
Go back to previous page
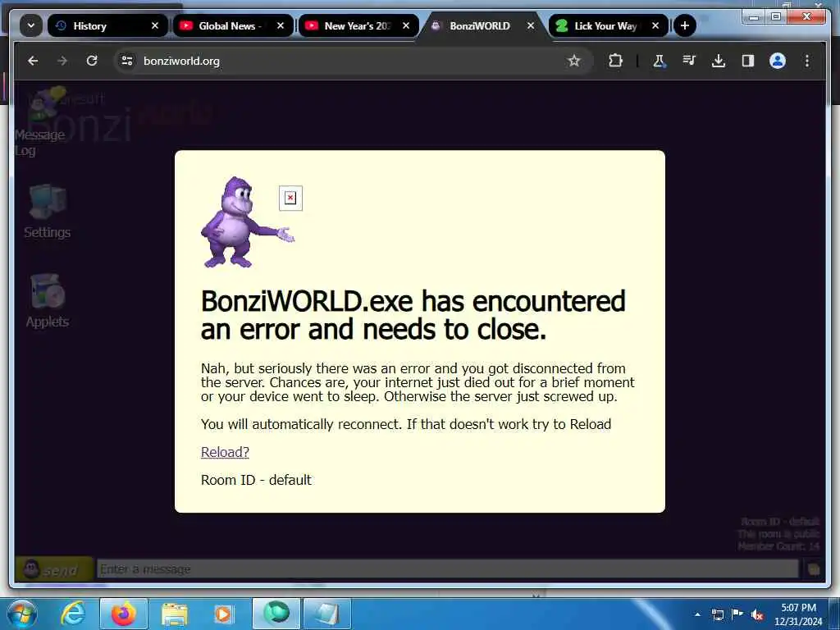(x=33, y=61)
